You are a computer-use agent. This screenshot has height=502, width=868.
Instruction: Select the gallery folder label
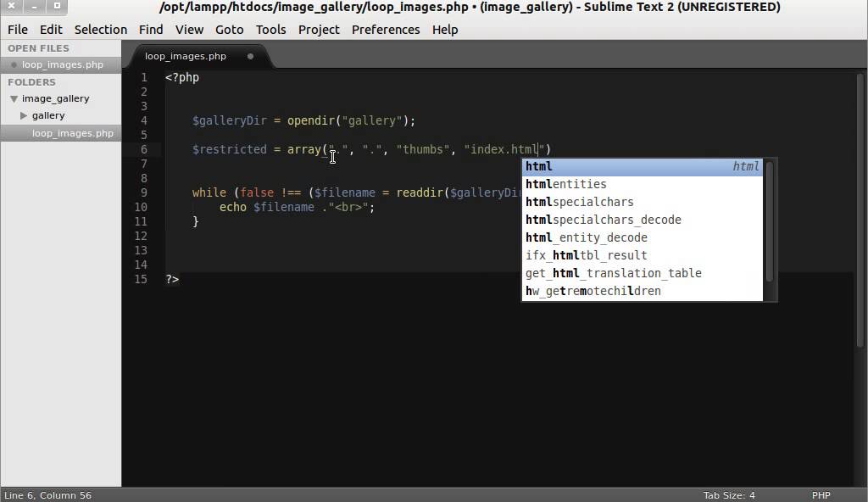48,115
